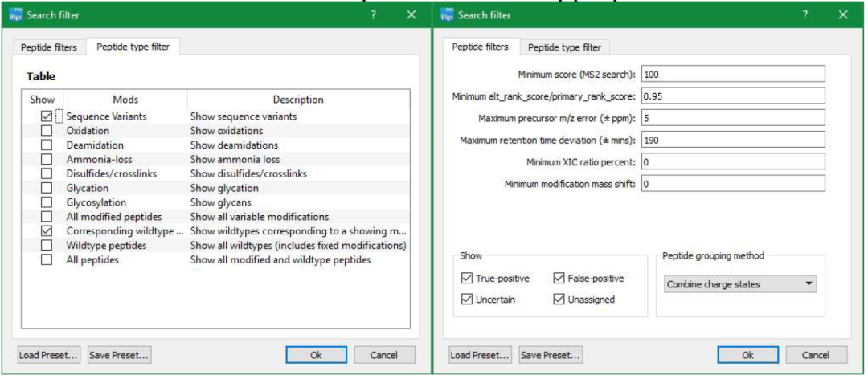
Task: Click Load Preset button in left dialog
Action: click(x=49, y=355)
